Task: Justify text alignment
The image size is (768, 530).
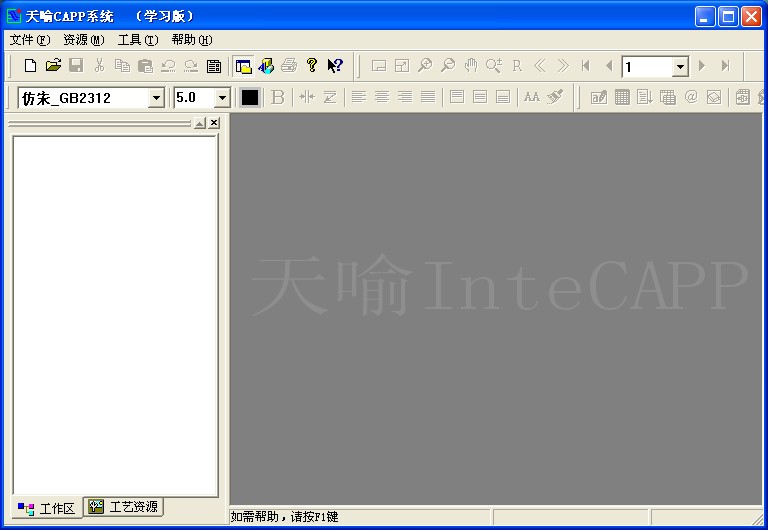Action: 428,97
